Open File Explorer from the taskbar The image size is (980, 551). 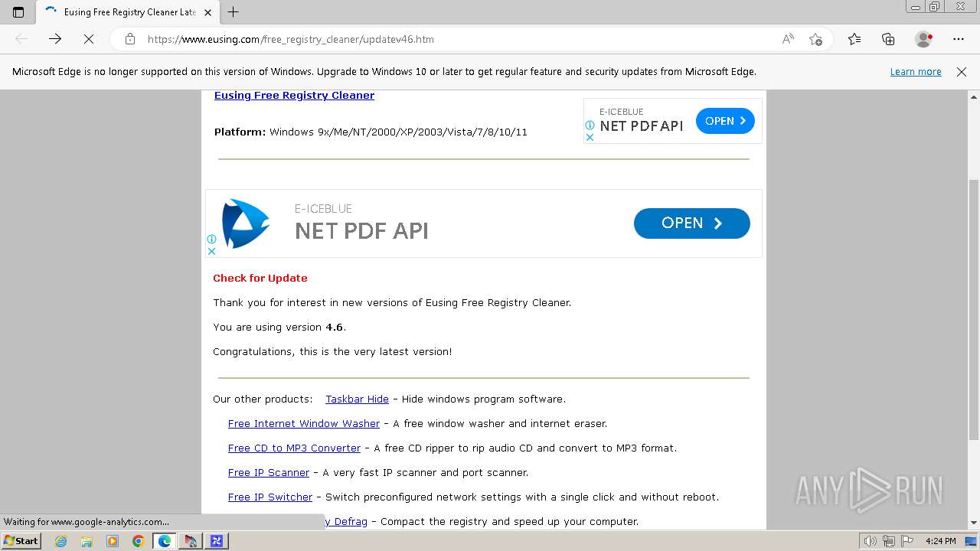(x=87, y=541)
